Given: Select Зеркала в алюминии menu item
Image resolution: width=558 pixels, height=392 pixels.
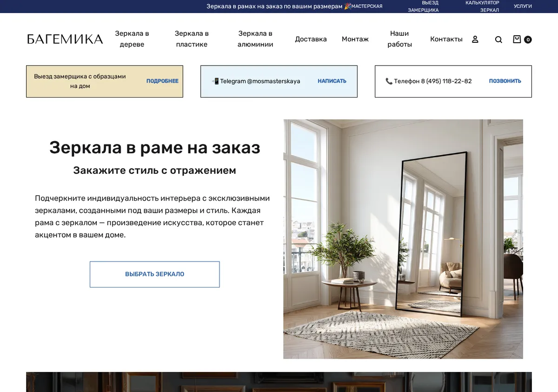Looking at the screenshot, I should coord(255,39).
